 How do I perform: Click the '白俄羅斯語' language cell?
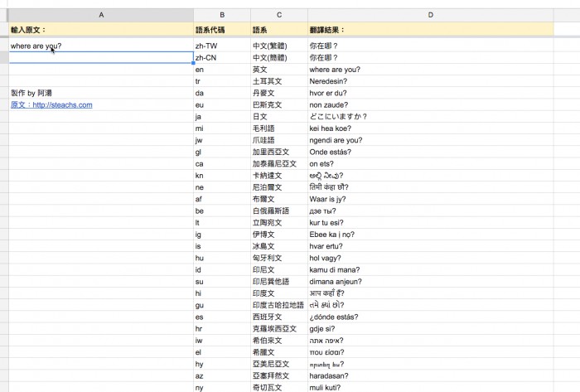(x=279, y=211)
